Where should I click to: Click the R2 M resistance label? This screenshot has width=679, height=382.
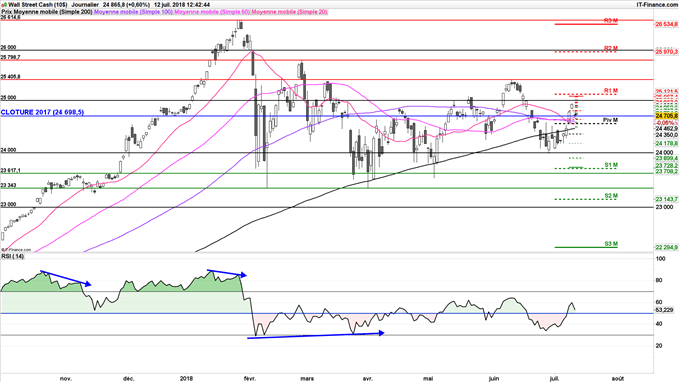[x=611, y=49]
